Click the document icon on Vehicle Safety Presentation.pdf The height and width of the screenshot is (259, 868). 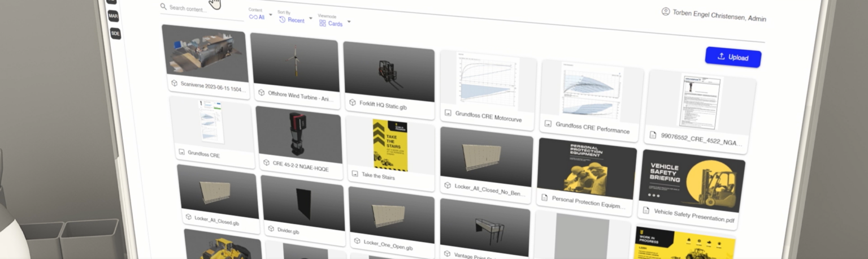coord(647,210)
